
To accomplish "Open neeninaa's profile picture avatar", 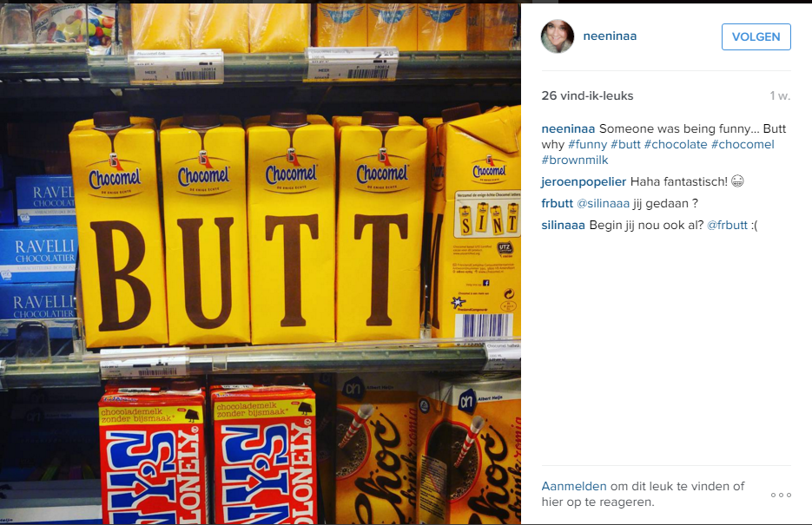I will (558, 36).
